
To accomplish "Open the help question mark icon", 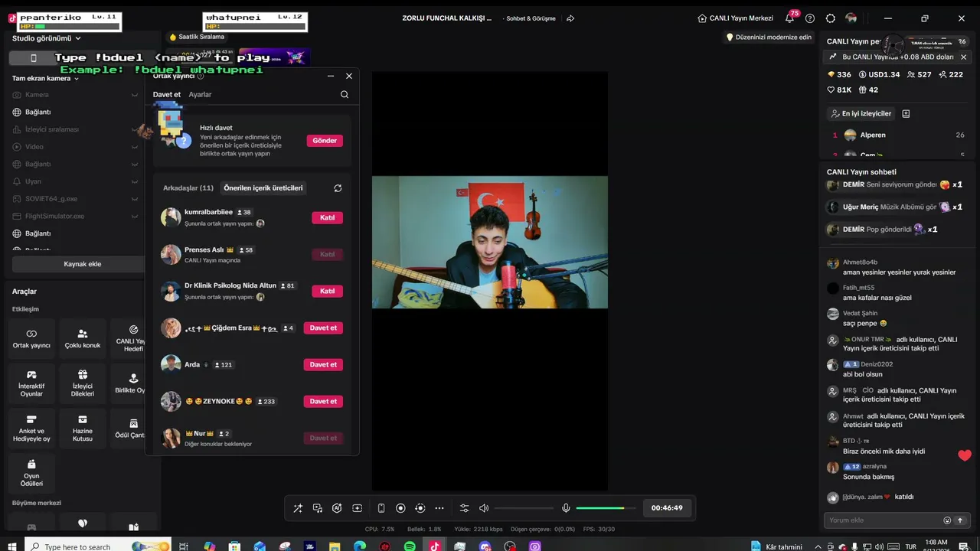I will pos(810,18).
